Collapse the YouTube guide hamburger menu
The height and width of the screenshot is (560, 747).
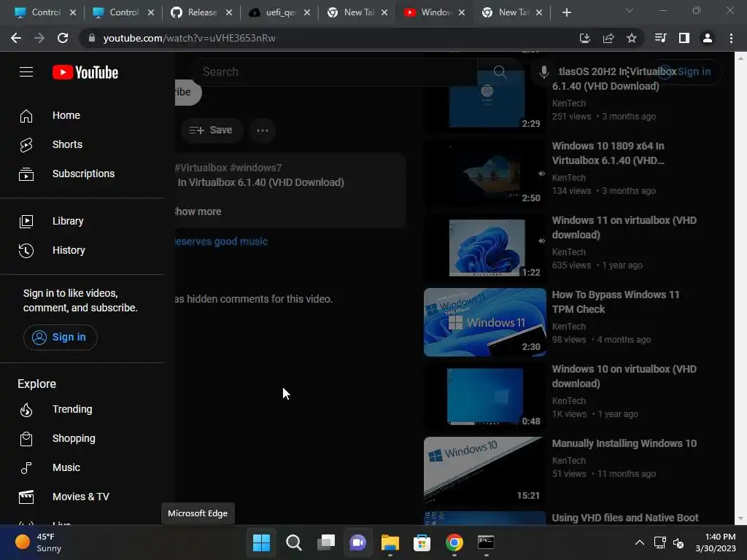pyautogui.click(x=26, y=72)
